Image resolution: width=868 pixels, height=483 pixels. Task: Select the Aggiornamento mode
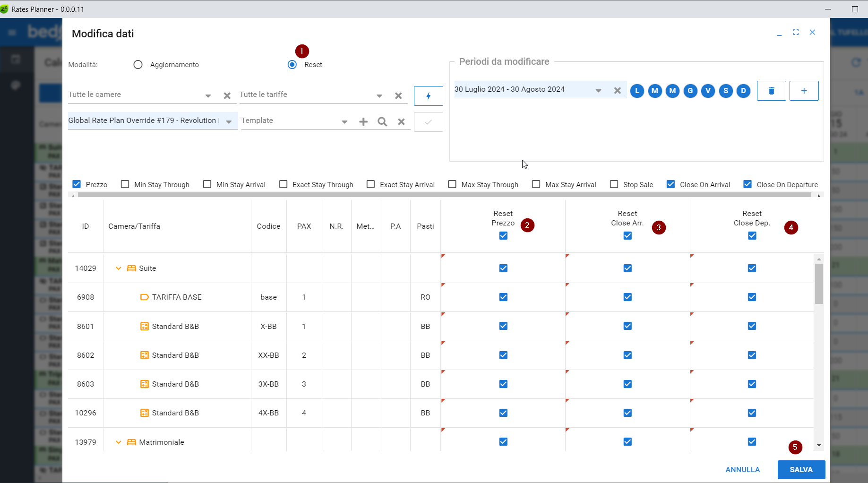[x=138, y=65]
